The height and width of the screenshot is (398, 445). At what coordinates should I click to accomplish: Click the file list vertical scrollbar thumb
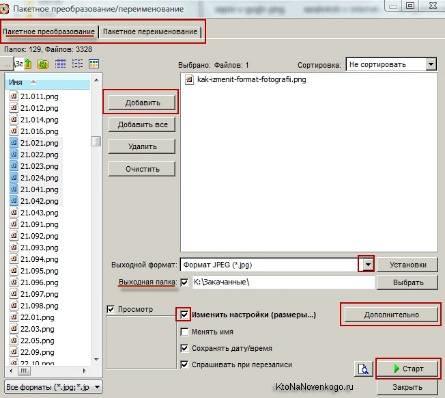click(x=96, y=141)
